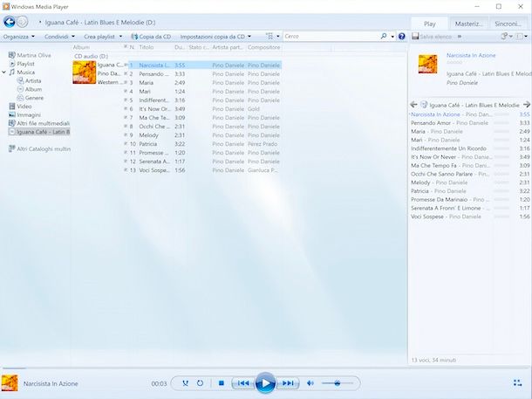This screenshot has width=532, height=399.
Task: Sort by the Compositore column header
Action: (264, 47)
